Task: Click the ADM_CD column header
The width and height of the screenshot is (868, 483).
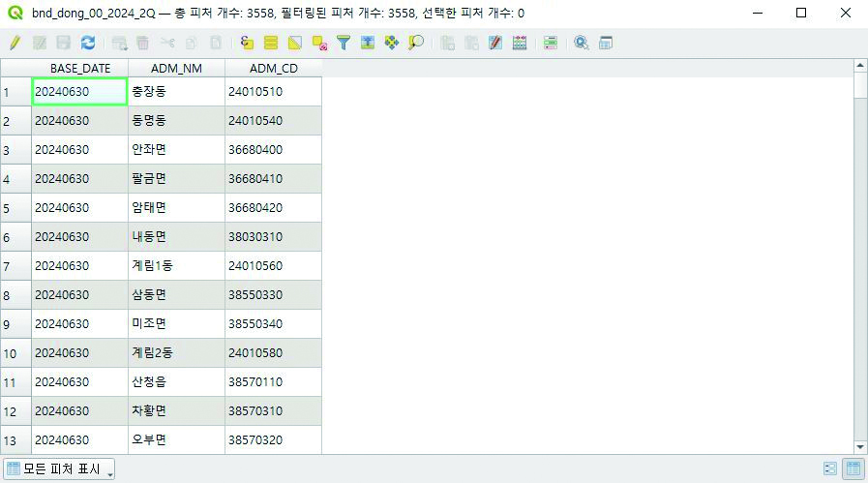Action: tap(273, 69)
